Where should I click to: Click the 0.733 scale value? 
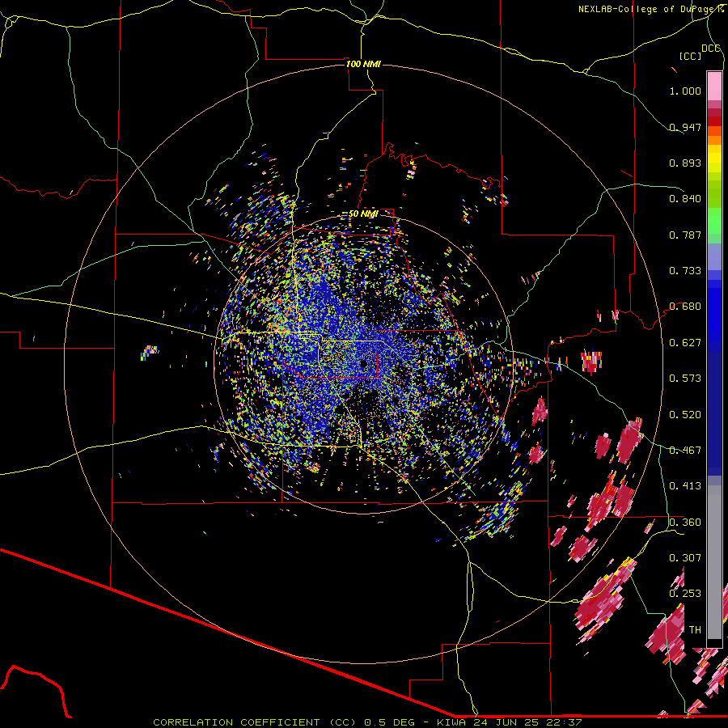tap(685, 271)
